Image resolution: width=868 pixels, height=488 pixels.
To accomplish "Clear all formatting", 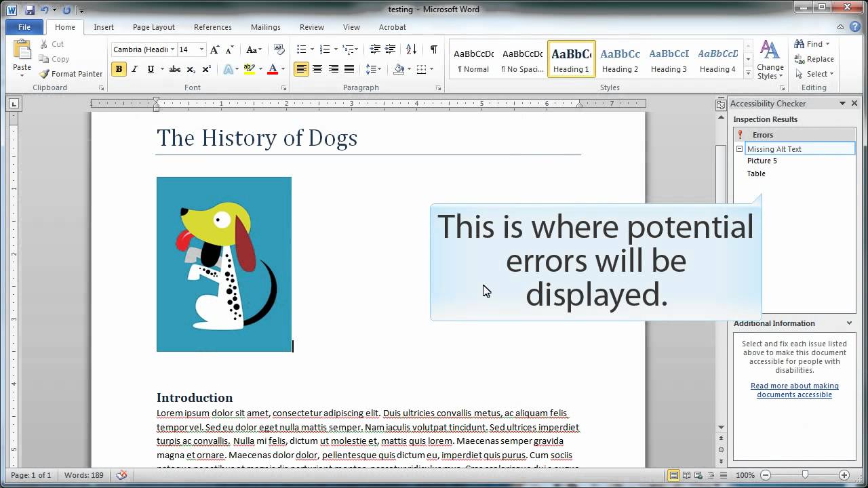I will [279, 49].
